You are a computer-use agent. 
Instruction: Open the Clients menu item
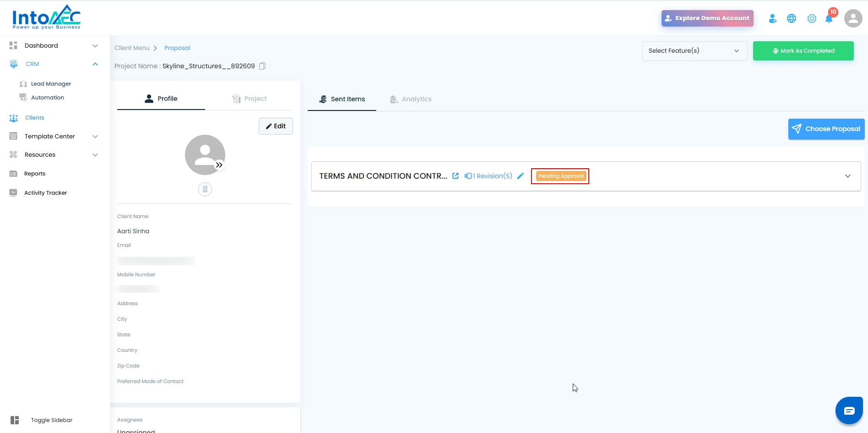[35, 118]
